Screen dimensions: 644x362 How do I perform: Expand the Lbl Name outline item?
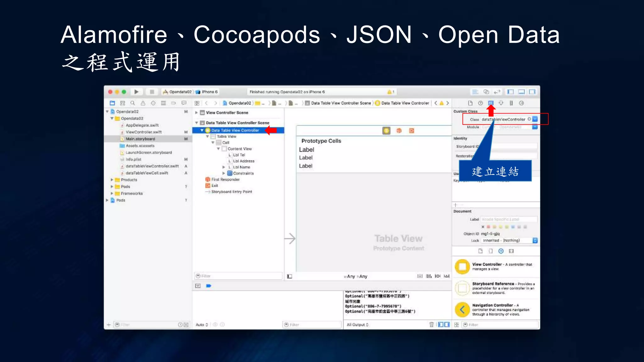tap(224, 167)
